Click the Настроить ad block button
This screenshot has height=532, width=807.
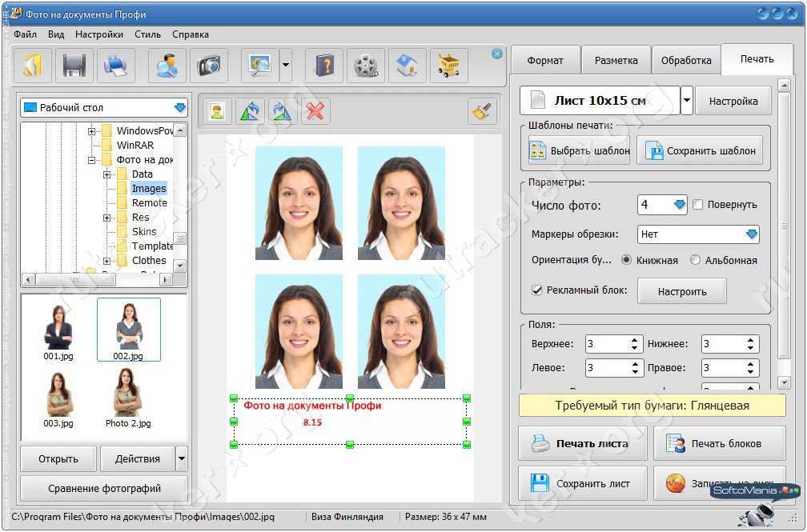coord(682,291)
